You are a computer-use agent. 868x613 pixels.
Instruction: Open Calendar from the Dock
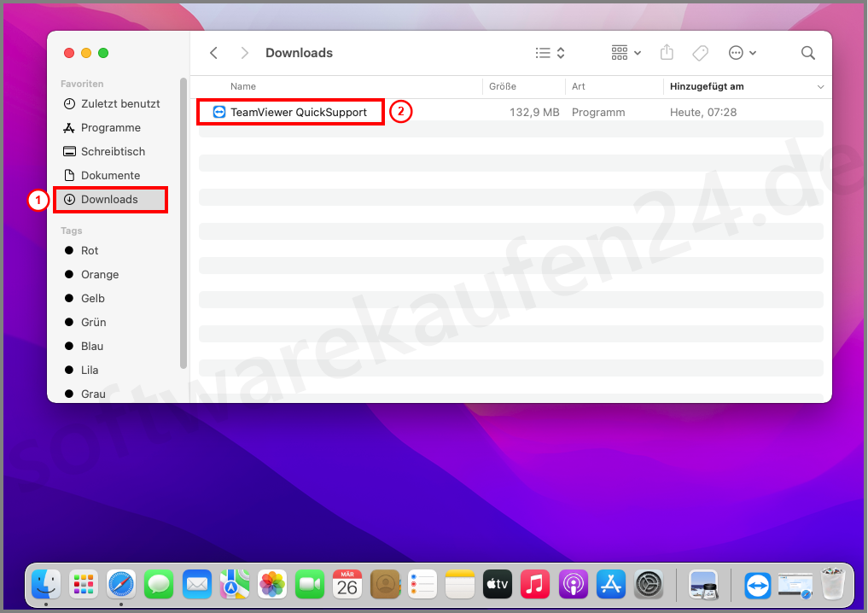tap(347, 584)
